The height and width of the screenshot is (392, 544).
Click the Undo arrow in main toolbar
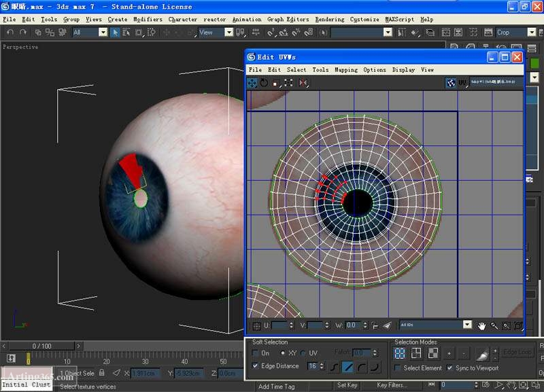point(10,32)
